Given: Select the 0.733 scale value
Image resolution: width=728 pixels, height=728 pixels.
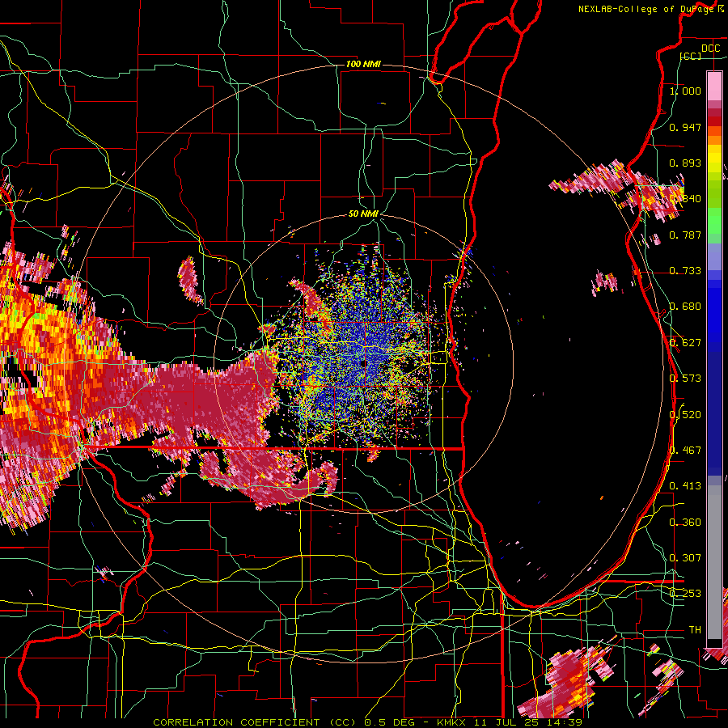Looking at the screenshot, I should pos(685,271).
